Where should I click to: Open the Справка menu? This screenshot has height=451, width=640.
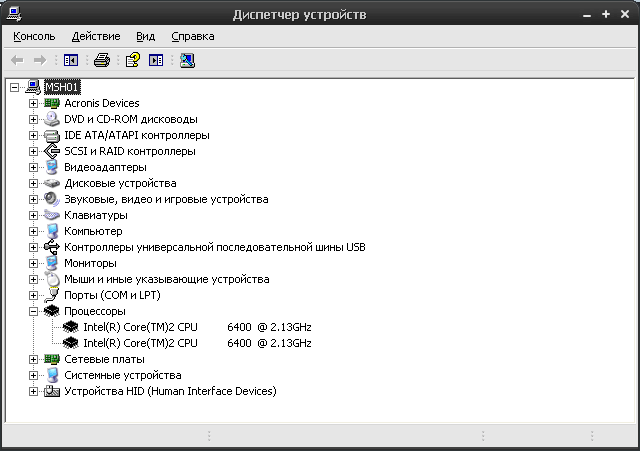(x=193, y=36)
